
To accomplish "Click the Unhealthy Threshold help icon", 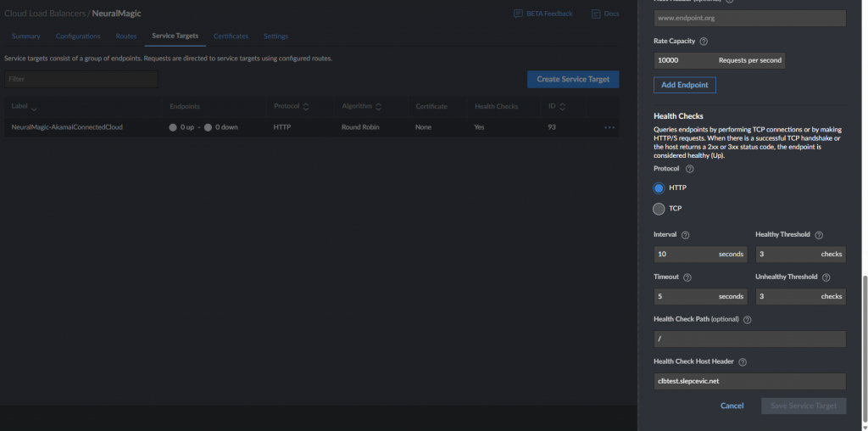I will tap(826, 277).
